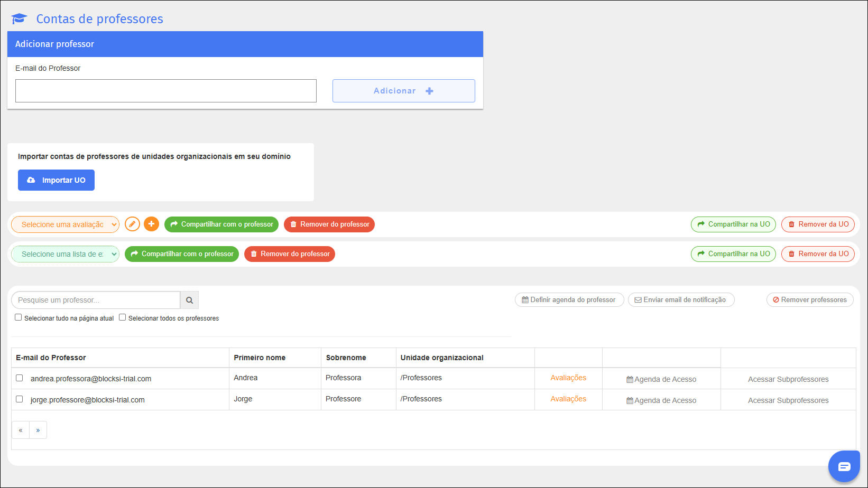Go to next page of teachers
Screen dimensions: 868x488
[38, 430]
